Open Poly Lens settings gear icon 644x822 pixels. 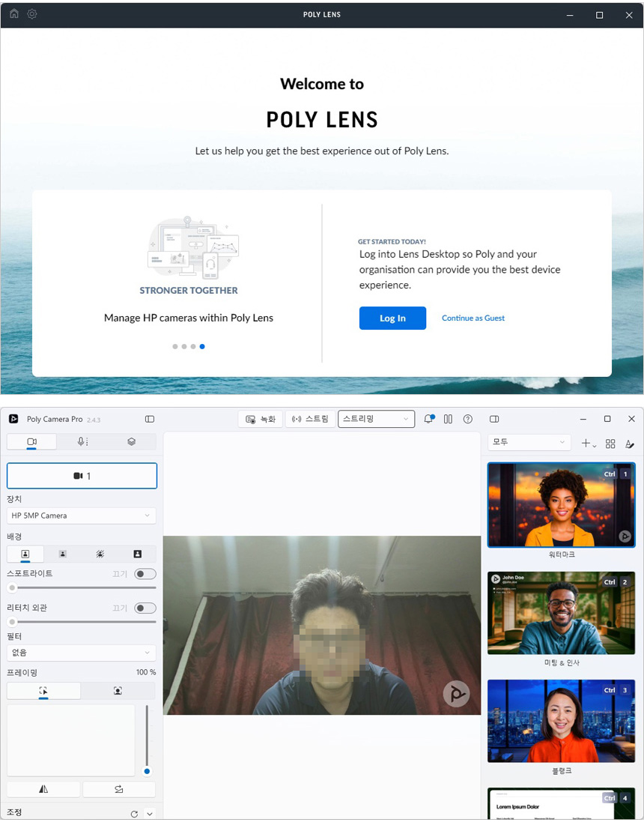32,14
